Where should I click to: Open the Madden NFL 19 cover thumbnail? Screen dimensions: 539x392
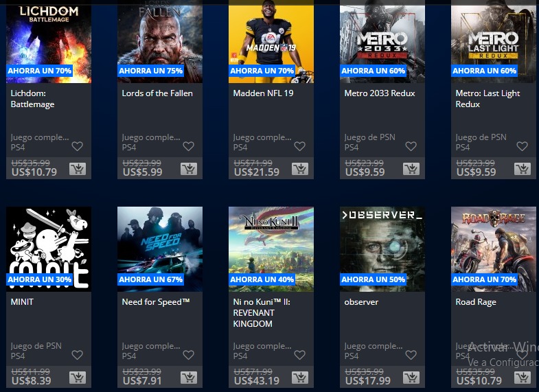click(271, 42)
